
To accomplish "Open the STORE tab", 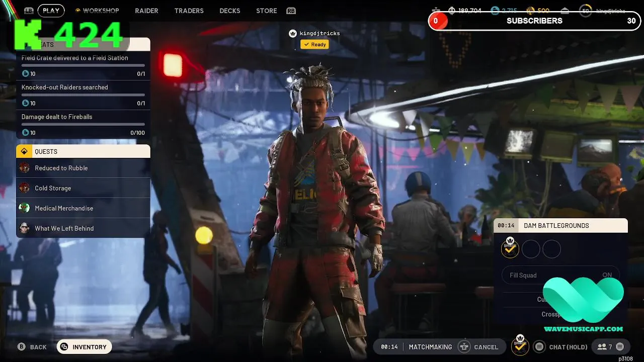I will tap(267, 11).
